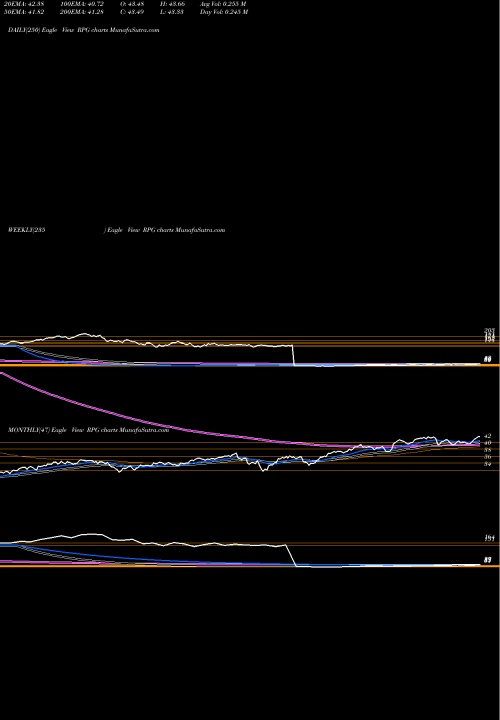Click the MONTHLY Eagle View chart title
The height and width of the screenshot is (720, 500).
pos(89,430)
